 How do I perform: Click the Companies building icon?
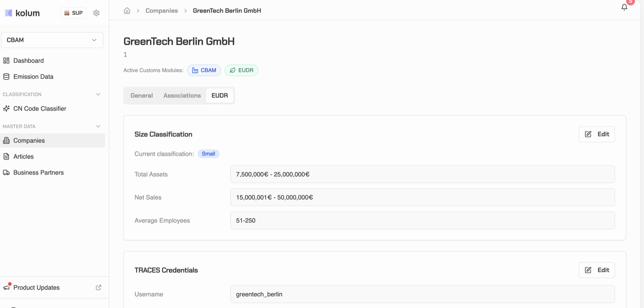[x=6, y=140]
